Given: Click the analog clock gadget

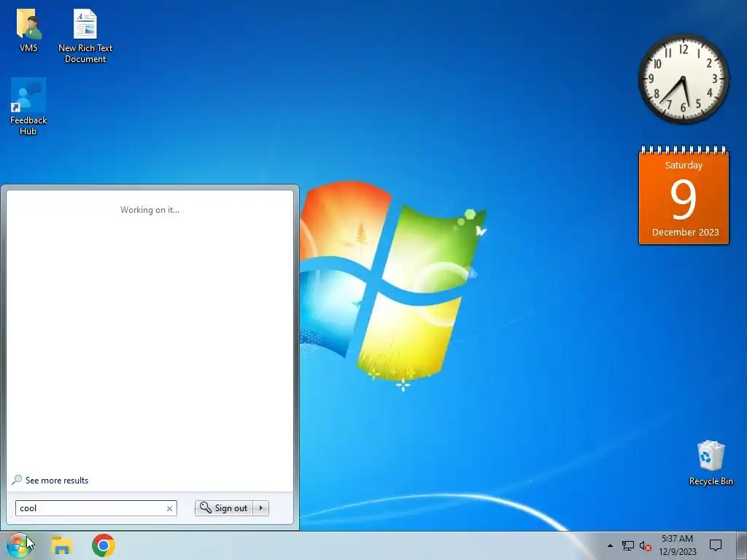Looking at the screenshot, I should [684, 79].
